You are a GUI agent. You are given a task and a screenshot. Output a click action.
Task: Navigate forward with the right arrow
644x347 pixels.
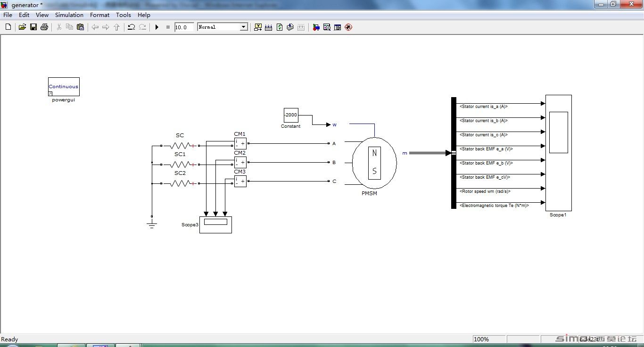[x=106, y=27]
